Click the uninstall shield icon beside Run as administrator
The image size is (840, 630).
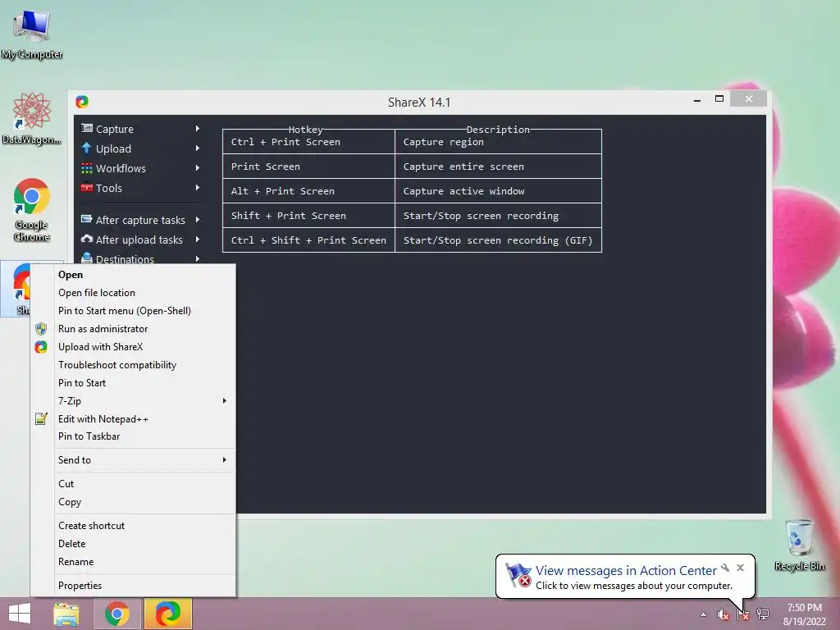coord(41,328)
